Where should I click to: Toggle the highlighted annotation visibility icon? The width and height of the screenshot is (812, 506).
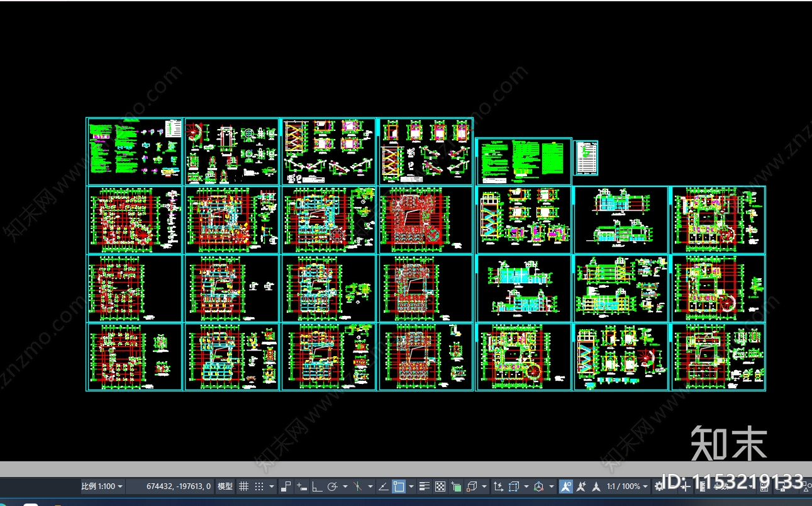pyautogui.click(x=566, y=486)
